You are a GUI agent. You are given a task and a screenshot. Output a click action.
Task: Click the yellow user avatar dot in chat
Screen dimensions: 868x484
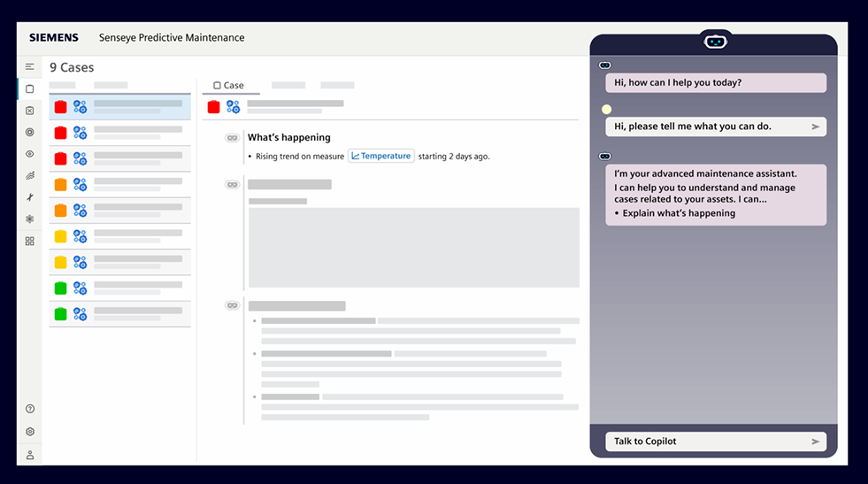607,109
